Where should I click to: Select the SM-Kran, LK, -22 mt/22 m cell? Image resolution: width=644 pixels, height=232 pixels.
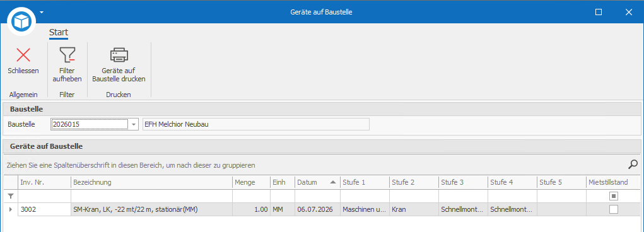tap(151, 209)
